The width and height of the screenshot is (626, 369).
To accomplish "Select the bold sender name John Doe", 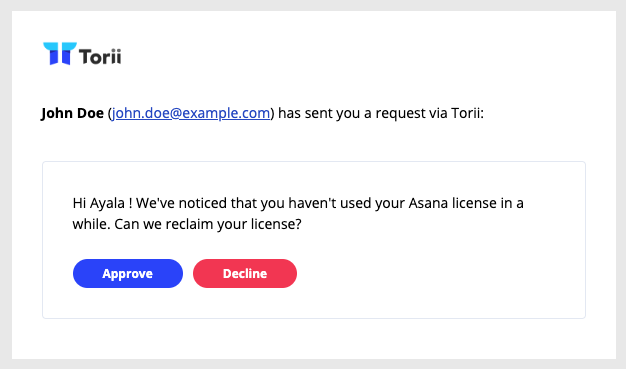I will click(72, 113).
